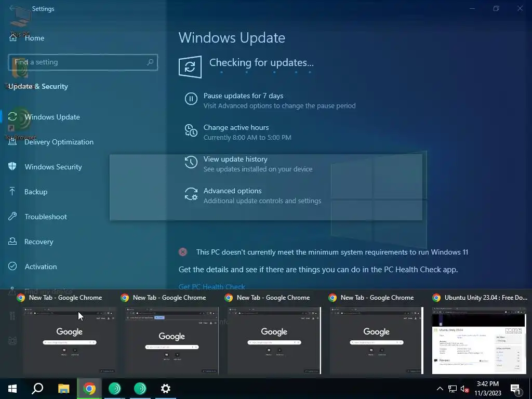
Task: Open taskbar search magnifier
Action: [x=37, y=389]
